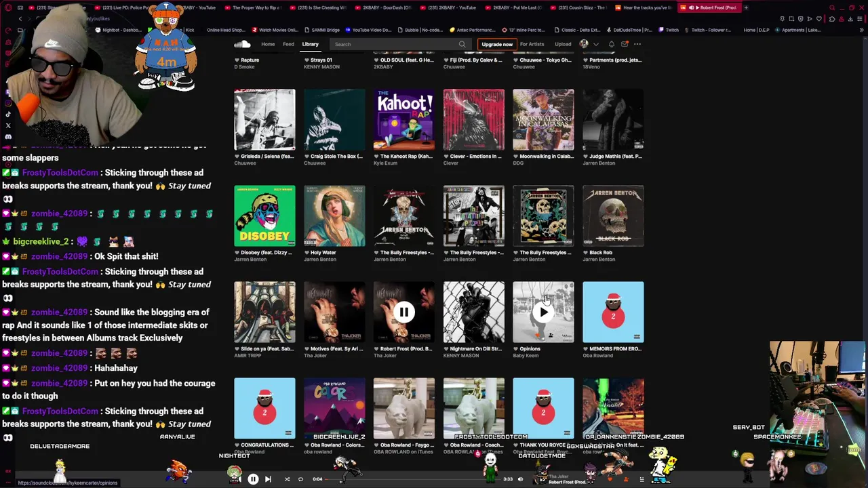Toggle the heart beside Opinions title
Screen dimensions: 868x488
[x=515, y=349]
